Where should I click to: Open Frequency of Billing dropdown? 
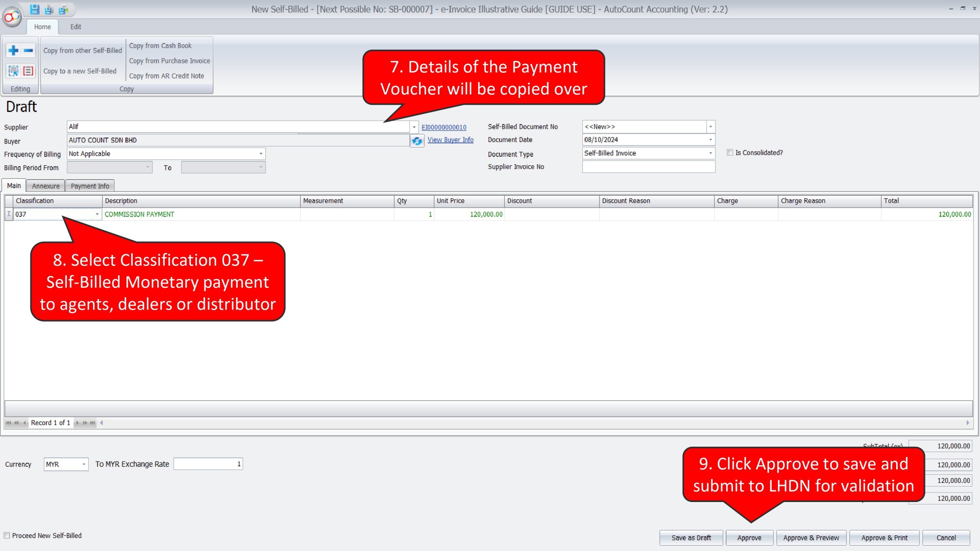[261, 153]
